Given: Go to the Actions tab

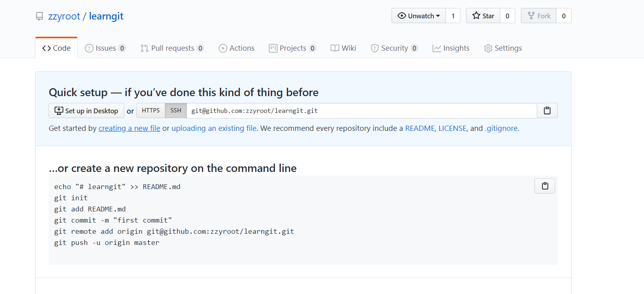Looking at the screenshot, I should 237,48.
